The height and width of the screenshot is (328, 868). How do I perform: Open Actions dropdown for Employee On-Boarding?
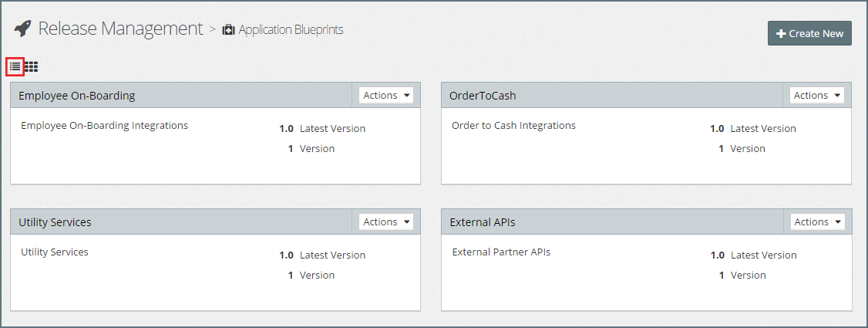(x=386, y=96)
